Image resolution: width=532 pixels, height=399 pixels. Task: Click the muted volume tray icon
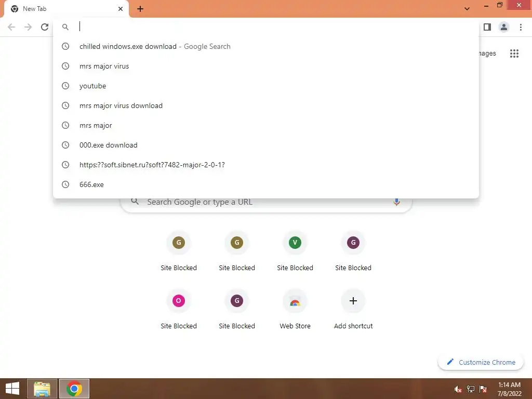coord(458,389)
